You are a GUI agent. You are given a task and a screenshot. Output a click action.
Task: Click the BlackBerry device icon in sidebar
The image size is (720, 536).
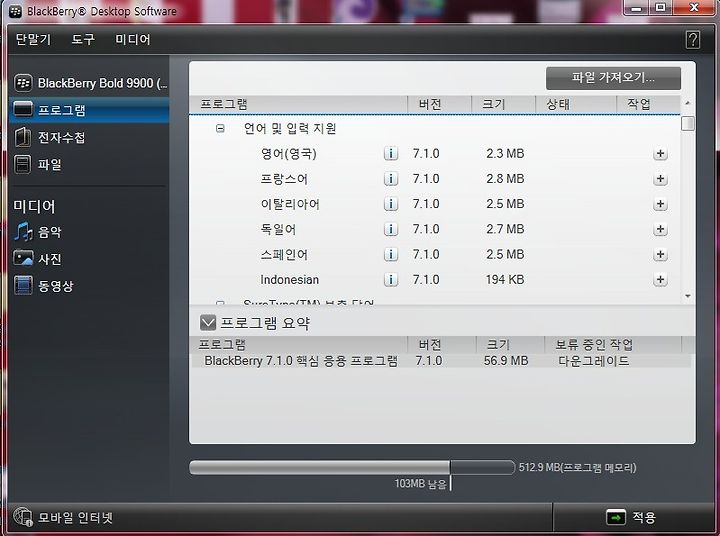click(23, 83)
